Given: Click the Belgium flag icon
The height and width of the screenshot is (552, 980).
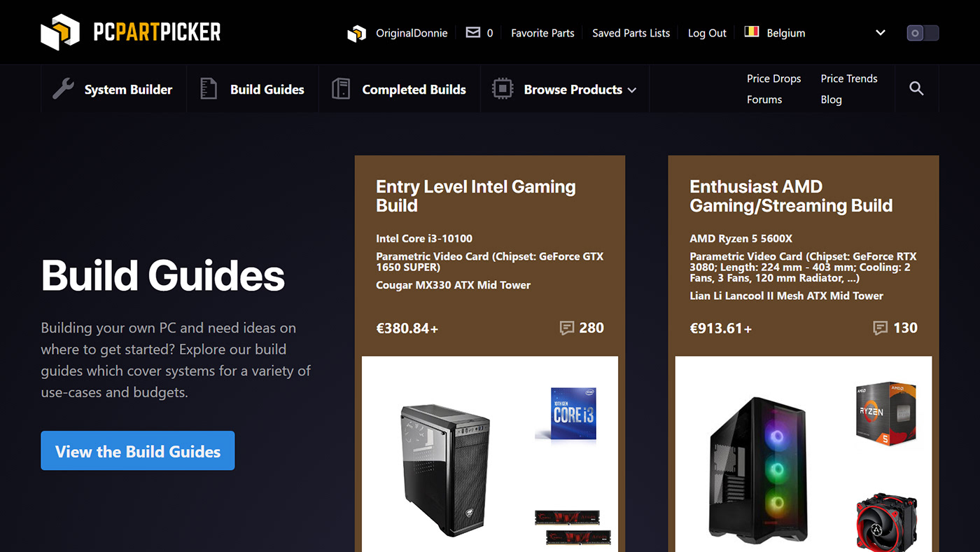Looking at the screenshot, I should point(752,32).
